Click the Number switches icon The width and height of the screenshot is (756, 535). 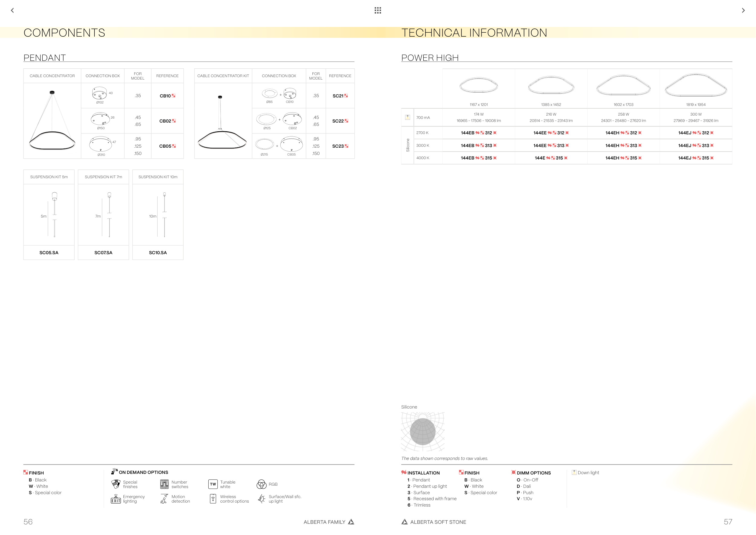[164, 484]
